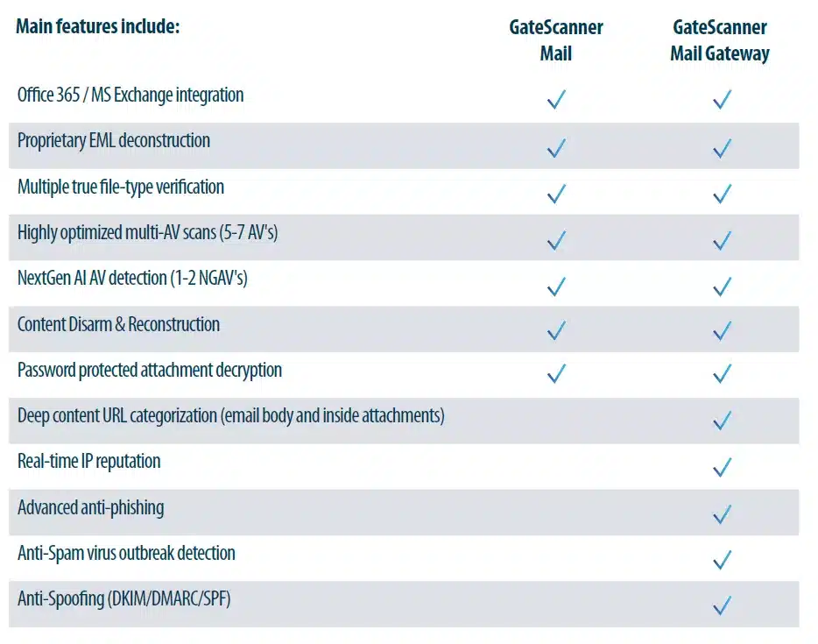Click Mail Gateway checkmark for Real-time IP reputation
818x644 pixels.
pos(722,467)
